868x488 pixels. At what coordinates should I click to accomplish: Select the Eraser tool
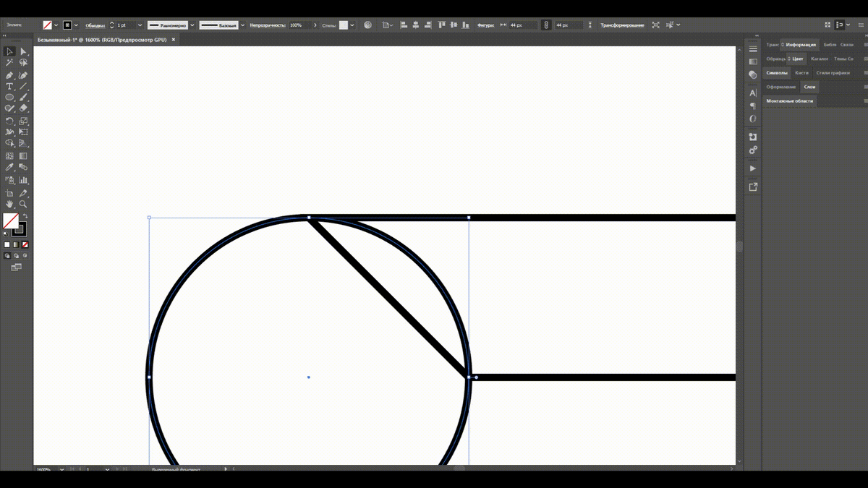[x=23, y=108]
